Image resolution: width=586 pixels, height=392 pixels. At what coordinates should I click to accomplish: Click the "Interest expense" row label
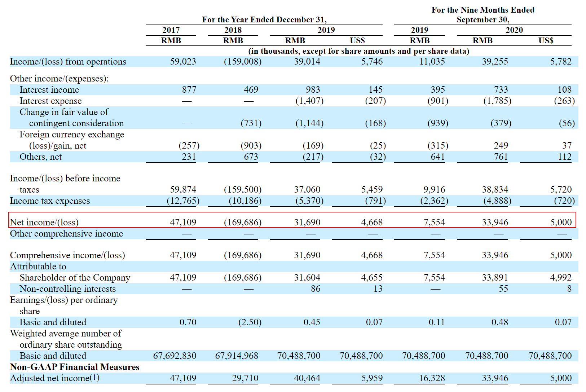50,101
